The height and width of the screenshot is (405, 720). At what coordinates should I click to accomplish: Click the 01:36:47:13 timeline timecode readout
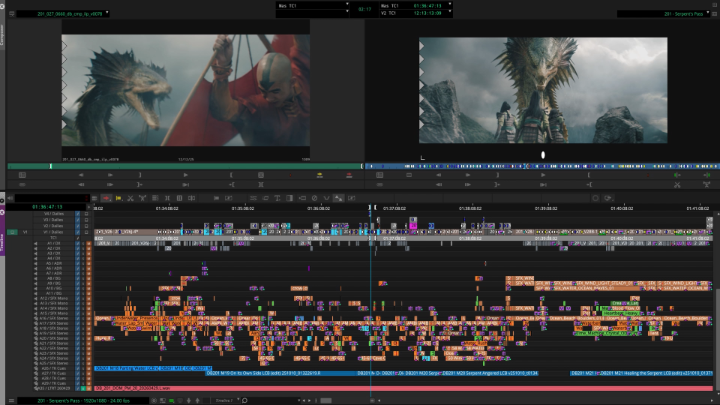pos(47,207)
